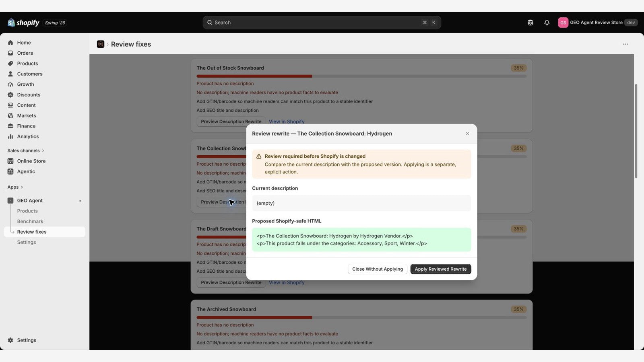Open GEO Agent Settings subpage

coord(27,243)
